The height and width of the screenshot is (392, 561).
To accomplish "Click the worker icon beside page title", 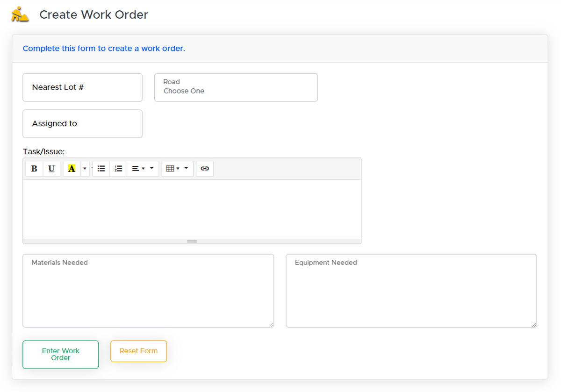I will (20, 14).
